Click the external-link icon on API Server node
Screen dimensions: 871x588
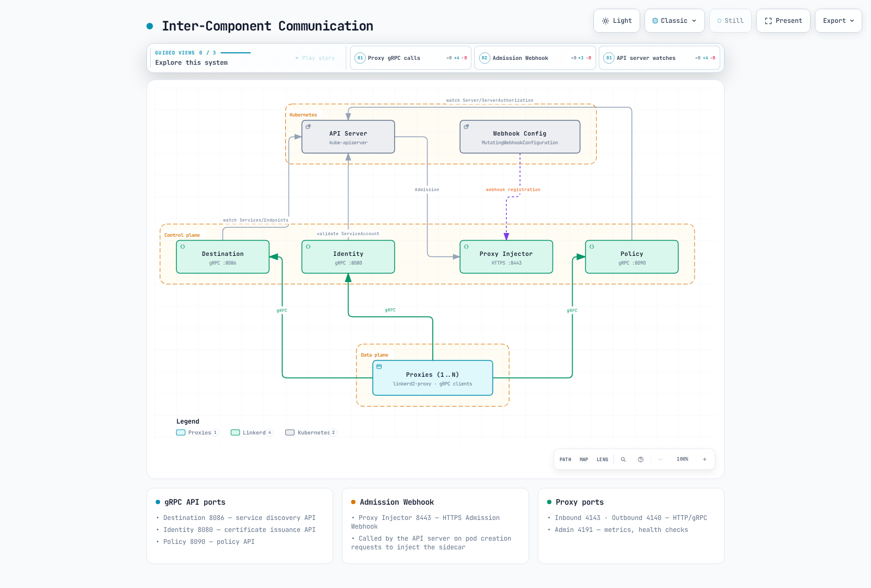pyautogui.click(x=308, y=126)
